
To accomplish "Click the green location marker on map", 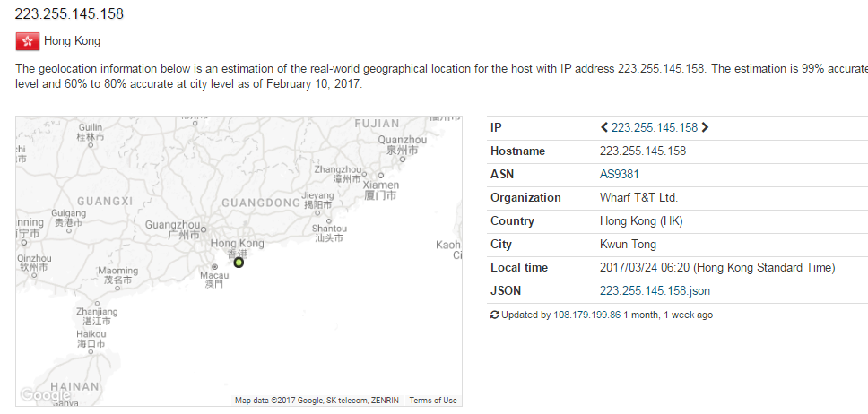I will click(239, 262).
